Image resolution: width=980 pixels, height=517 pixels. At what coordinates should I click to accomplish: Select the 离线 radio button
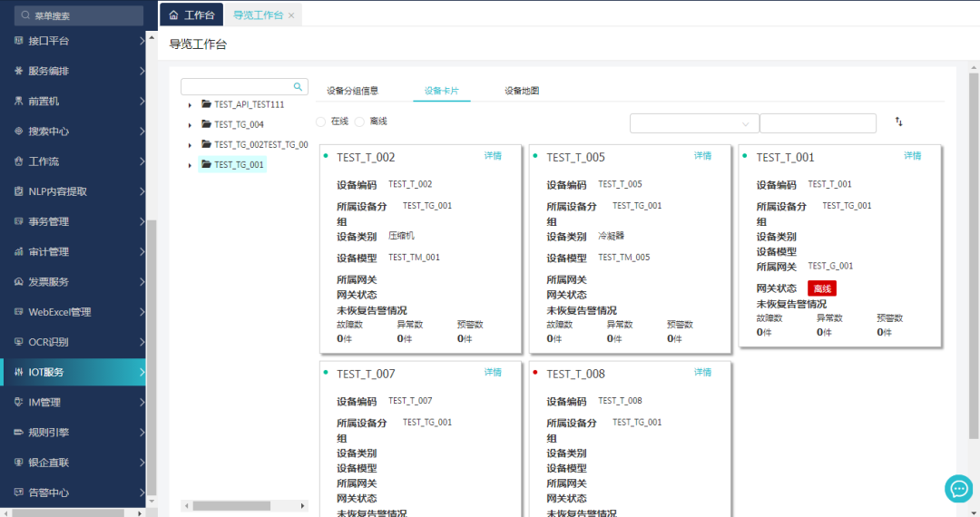359,122
